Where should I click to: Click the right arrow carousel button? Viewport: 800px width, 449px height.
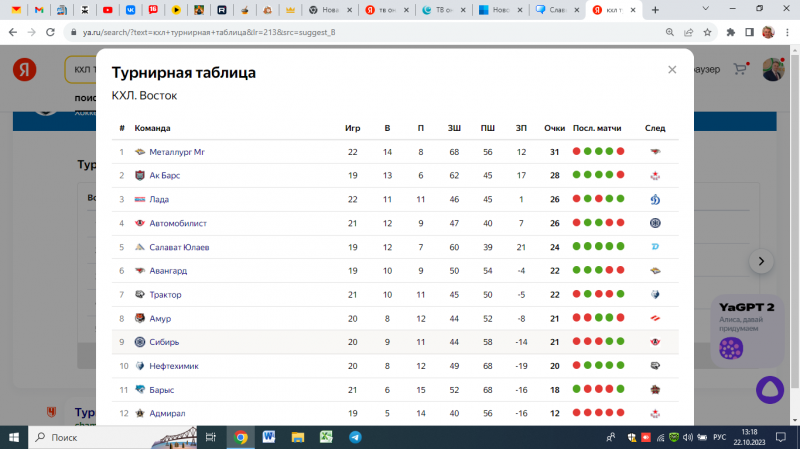click(x=761, y=261)
